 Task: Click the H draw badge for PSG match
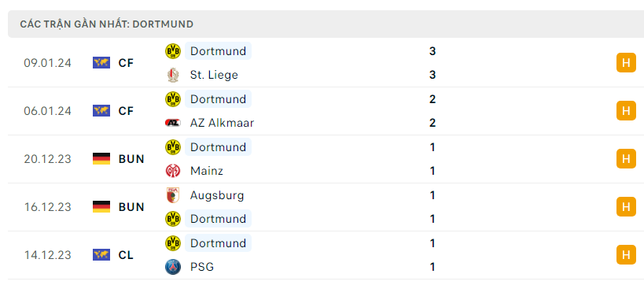click(x=626, y=255)
